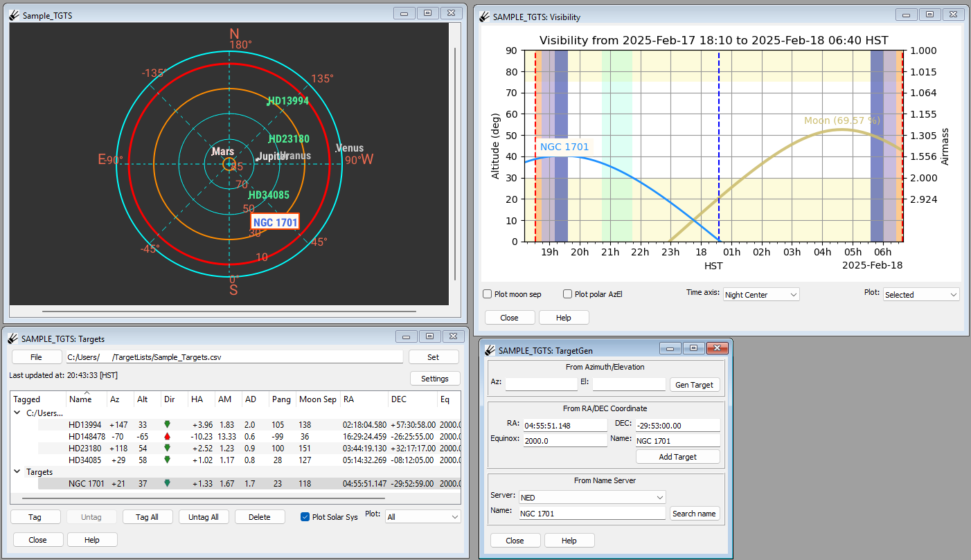
Task: Open the Time axis Night Center dropdown
Action: pyautogui.click(x=761, y=294)
